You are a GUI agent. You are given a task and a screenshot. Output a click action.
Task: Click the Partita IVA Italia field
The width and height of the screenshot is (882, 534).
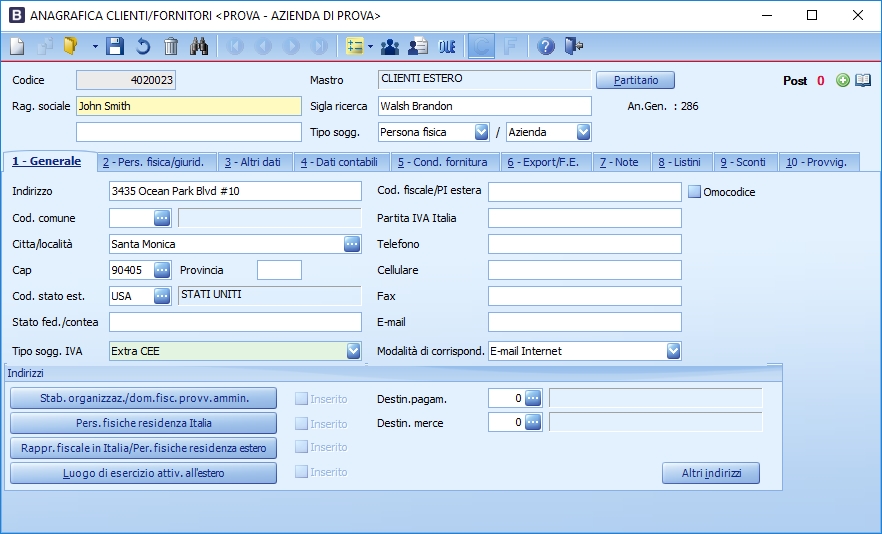(585, 218)
